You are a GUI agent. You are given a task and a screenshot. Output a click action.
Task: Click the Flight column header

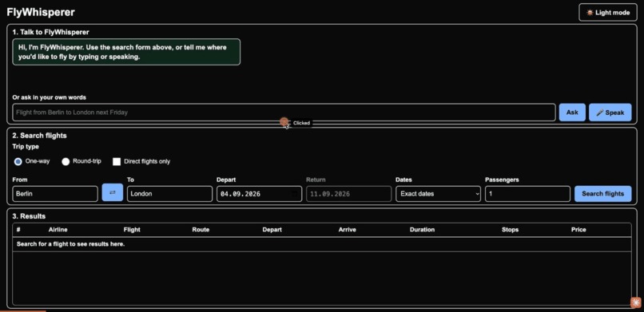(132, 230)
